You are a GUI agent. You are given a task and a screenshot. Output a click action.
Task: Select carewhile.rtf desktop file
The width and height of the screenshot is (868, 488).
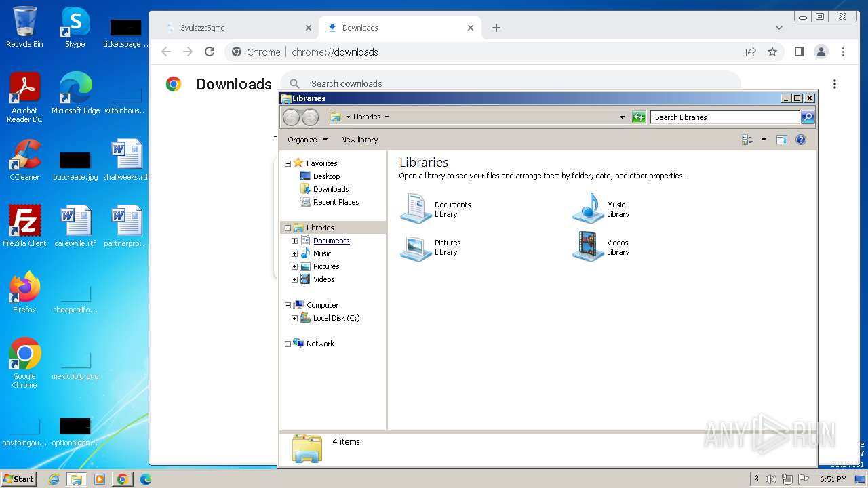click(x=75, y=226)
